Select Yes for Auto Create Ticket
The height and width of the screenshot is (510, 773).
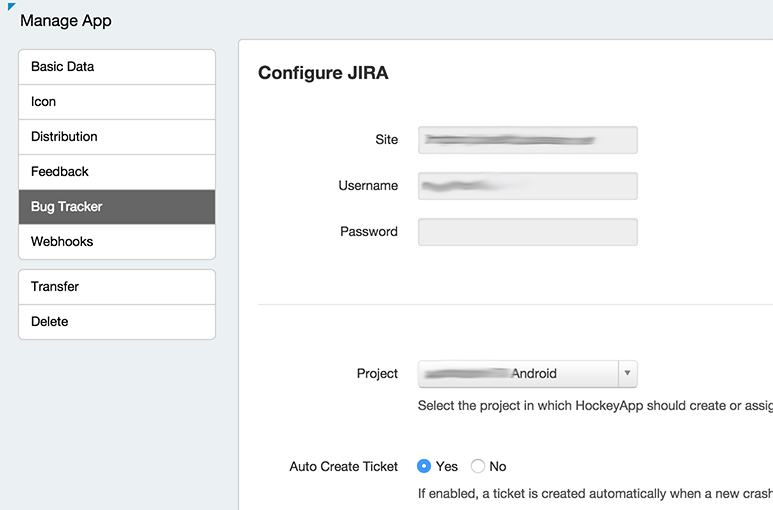[424, 466]
